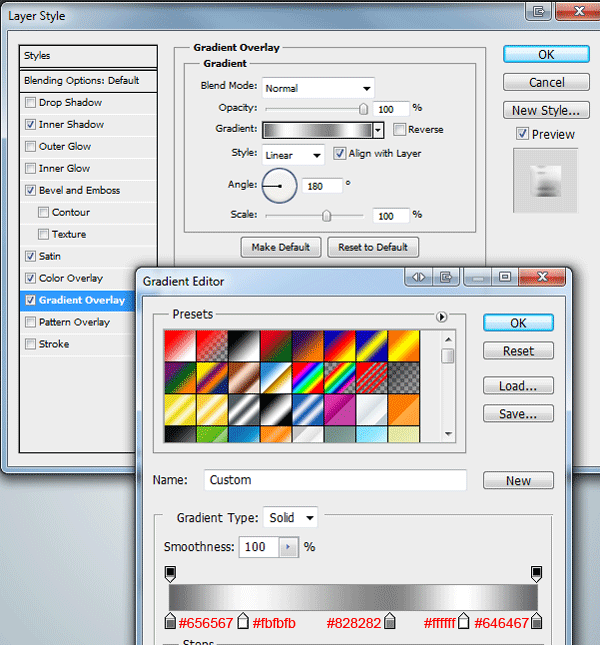Open the gradient picker dropdown arrow
600x645 pixels.
pos(378,130)
